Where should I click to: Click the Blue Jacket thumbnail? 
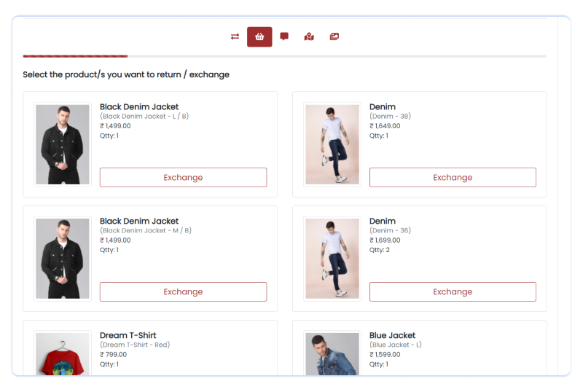[x=332, y=354]
